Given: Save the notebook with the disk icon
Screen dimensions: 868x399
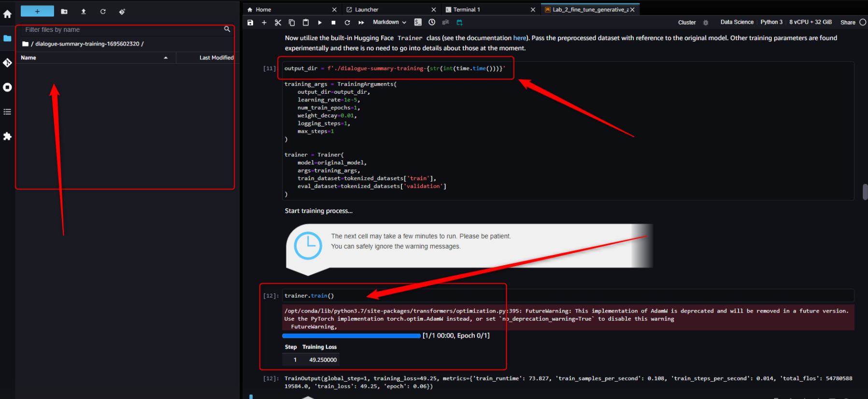Looking at the screenshot, I should (250, 22).
